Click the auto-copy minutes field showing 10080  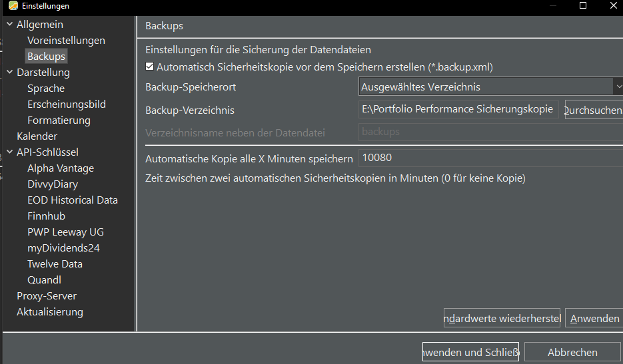pos(490,158)
